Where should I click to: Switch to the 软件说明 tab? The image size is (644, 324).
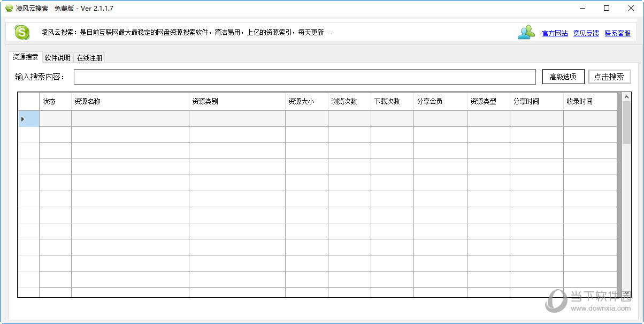click(x=57, y=58)
